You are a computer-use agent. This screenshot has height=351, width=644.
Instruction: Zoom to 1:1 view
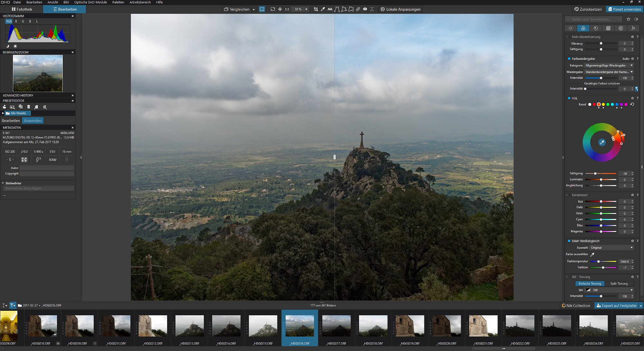(287, 9)
